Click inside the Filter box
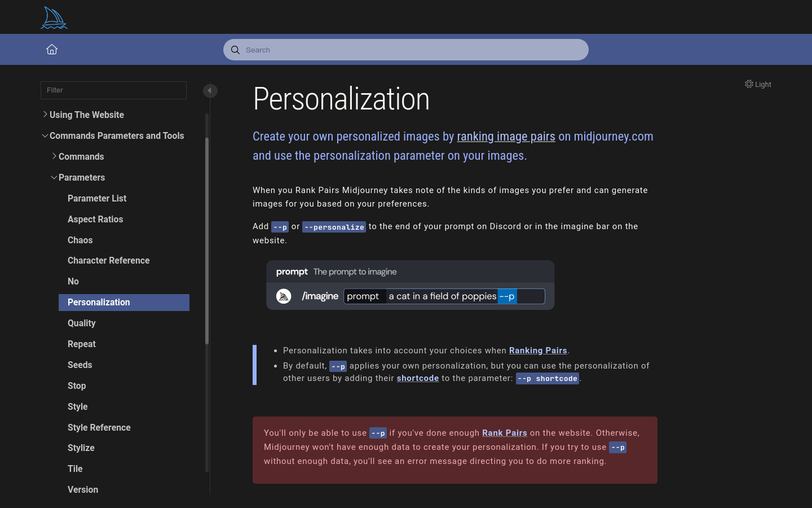812x508 pixels. [x=113, y=90]
